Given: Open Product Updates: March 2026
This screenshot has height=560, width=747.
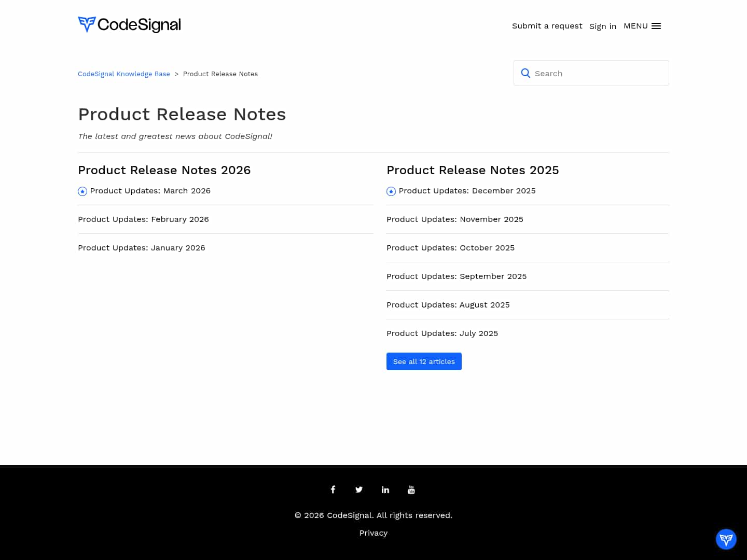Looking at the screenshot, I should 150,191.
